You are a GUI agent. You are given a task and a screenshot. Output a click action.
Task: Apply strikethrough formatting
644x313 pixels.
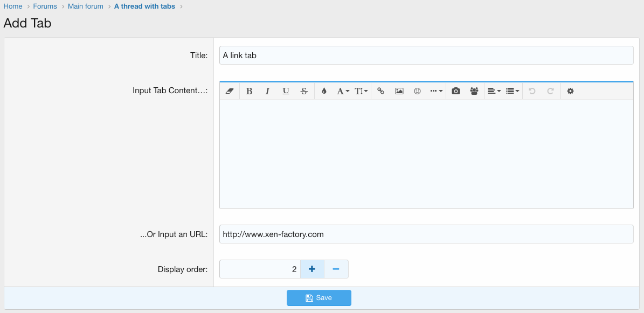click(304, 92)
